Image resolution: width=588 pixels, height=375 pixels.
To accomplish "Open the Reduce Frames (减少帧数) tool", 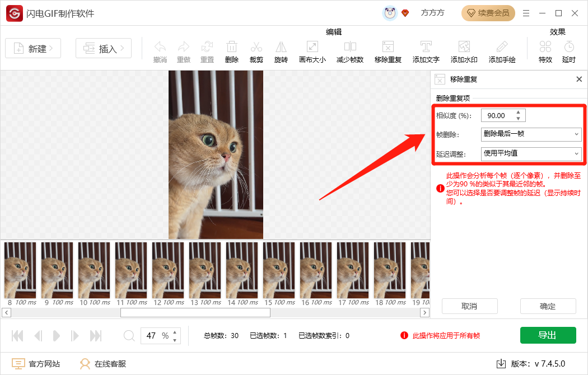I will coord(350,47).
